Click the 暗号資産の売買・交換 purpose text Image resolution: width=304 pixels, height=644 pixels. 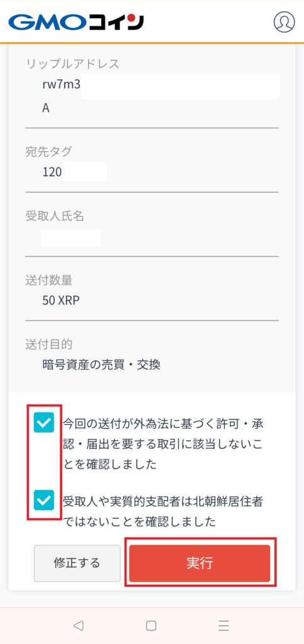(x=101, y=365)
